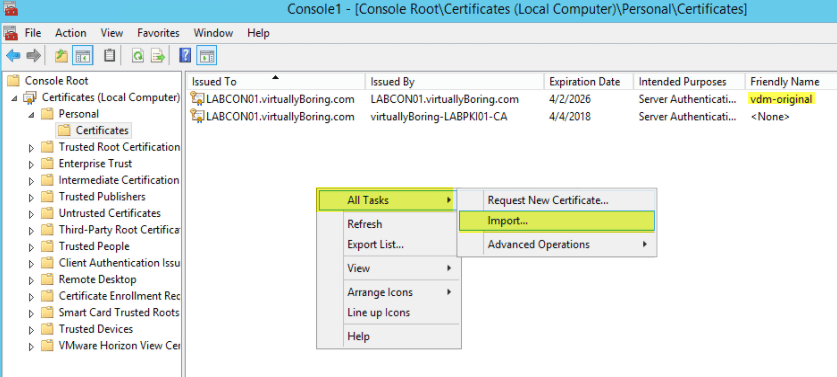Open the View menu in menu bar
The width and height of the screenshot is (837, 377).
tap(112, 33)
